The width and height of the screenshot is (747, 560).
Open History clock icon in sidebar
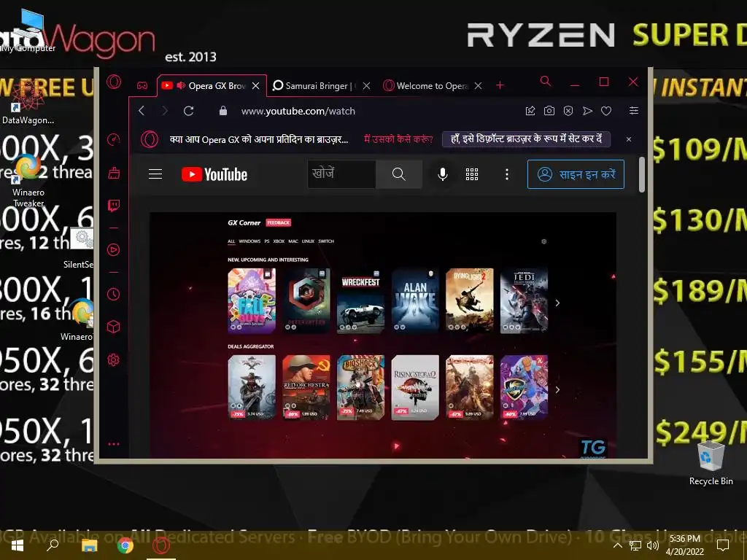pos(113,294)
